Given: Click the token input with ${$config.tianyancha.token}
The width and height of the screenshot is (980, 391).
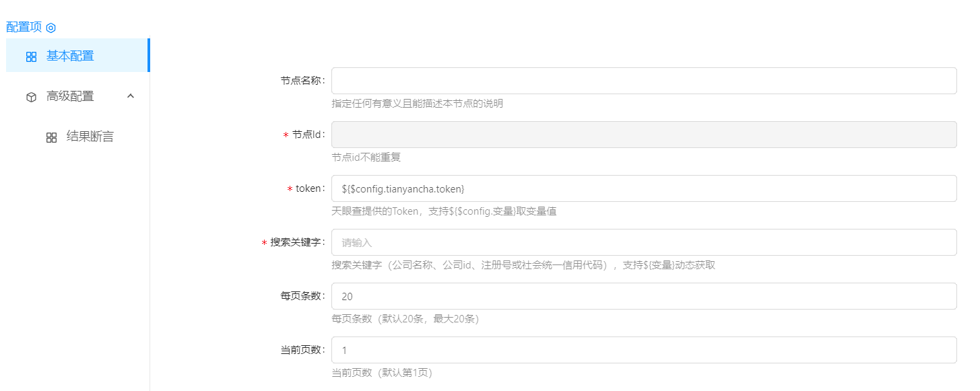Looking at the screenshot, I should pyautogui.click(x=644, y=188).
